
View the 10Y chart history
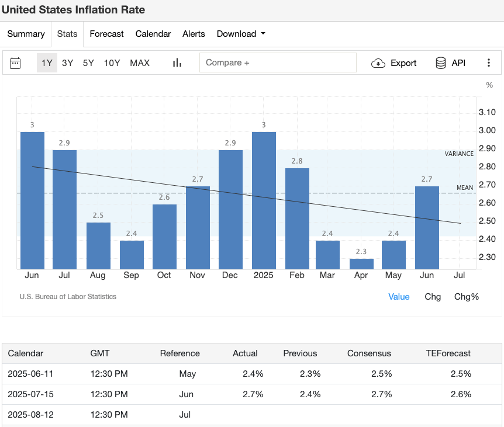(x=112, y=63)
